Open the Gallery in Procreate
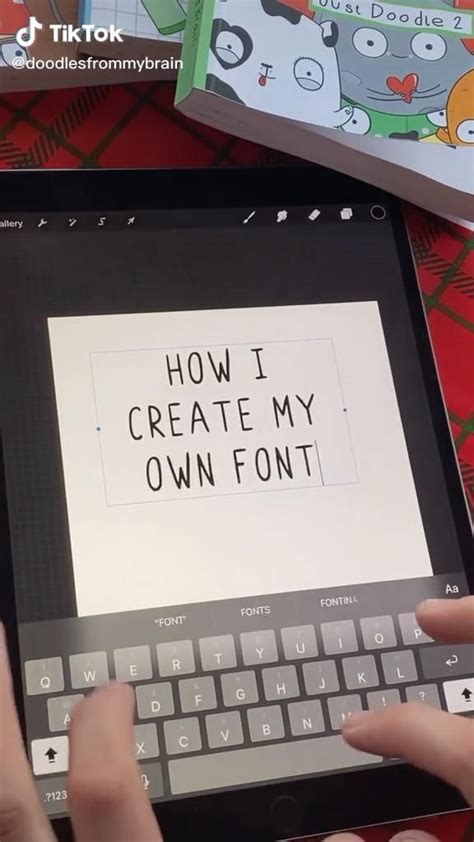 [11, 224]
